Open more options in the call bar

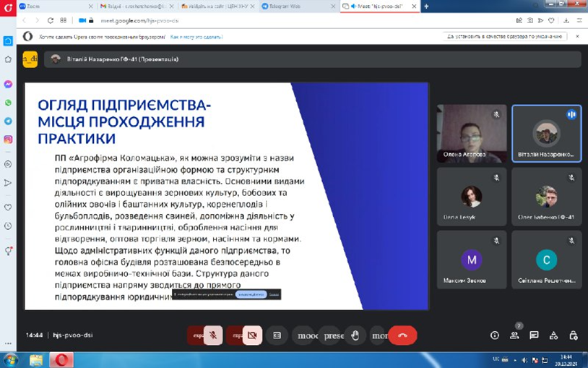coord(379,335)
